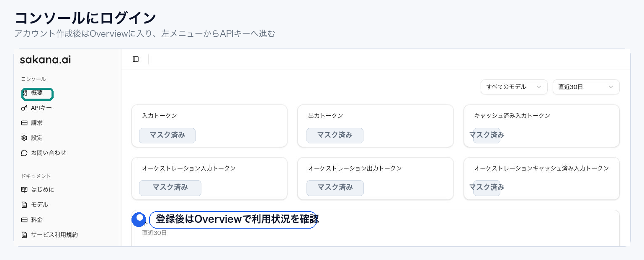The height and width of the screenshot is (260, 644).
Task: Click the はじめに book icon
Action: (24, 190)
